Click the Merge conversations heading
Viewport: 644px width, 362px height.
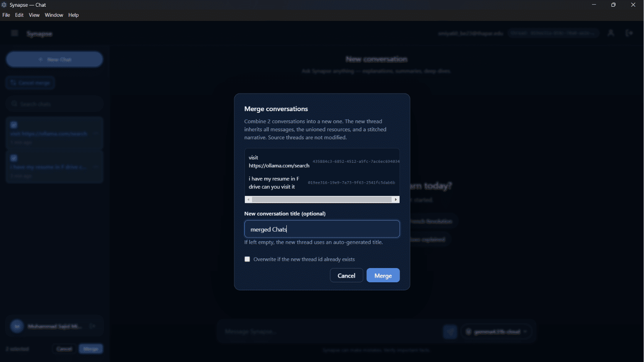coord(276,109)
